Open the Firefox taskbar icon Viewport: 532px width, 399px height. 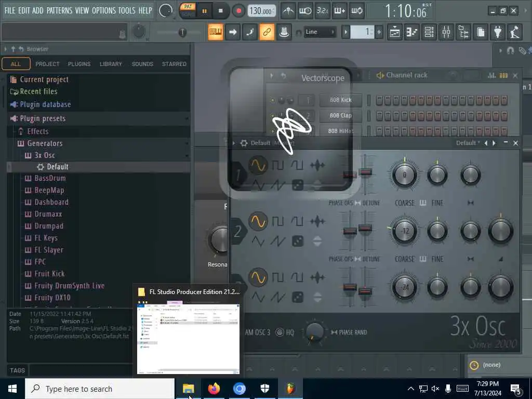point(214,389)
